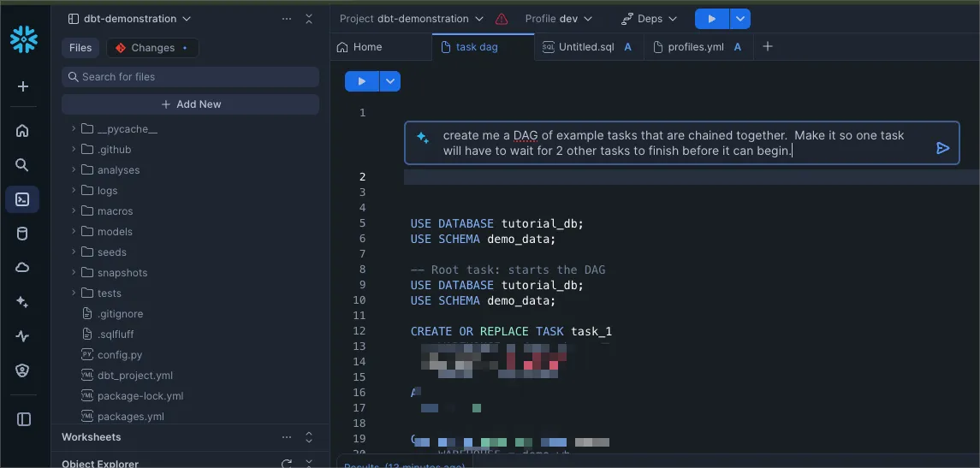This screenshot has width=980, height=468.
Task: Open the Deps command dropdown
Action: tap(650, 19)
